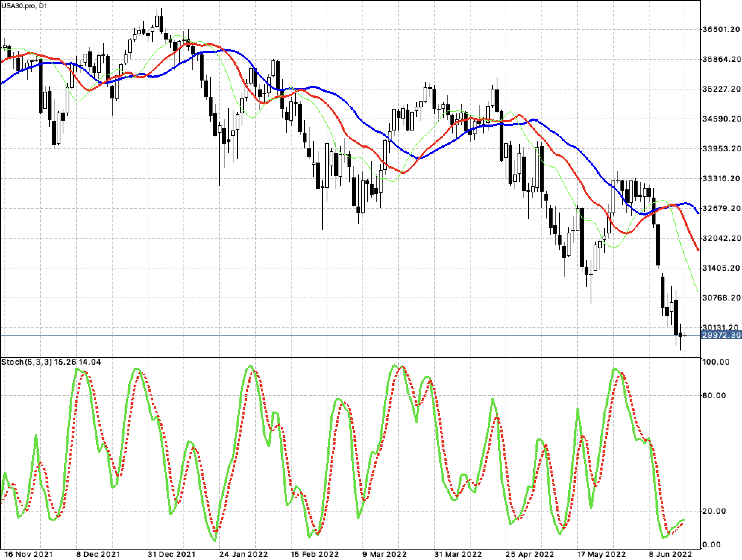
Task: Click the current price tag 29972.30
Action: [721, 335]
